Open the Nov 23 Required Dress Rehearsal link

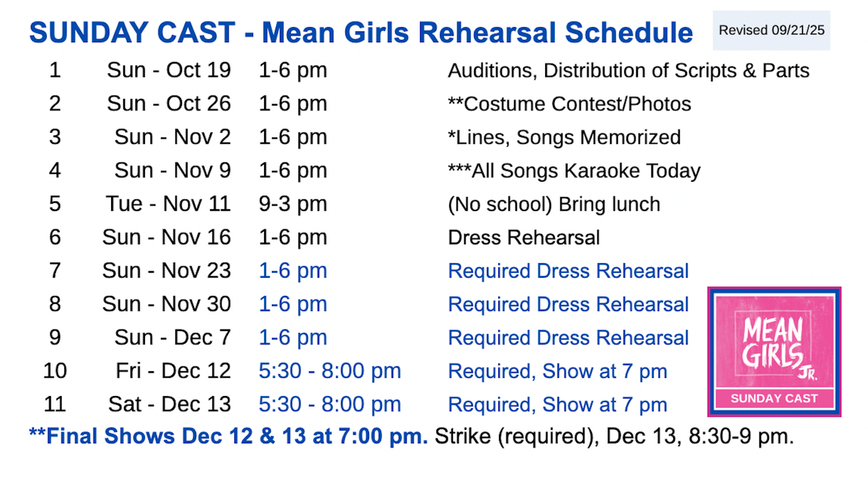point(568,271)
